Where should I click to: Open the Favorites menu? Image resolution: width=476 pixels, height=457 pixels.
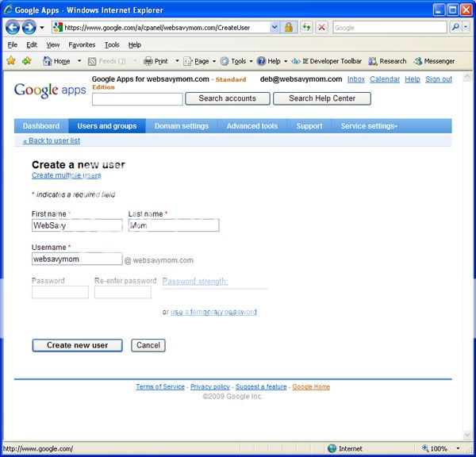point(82,45)
